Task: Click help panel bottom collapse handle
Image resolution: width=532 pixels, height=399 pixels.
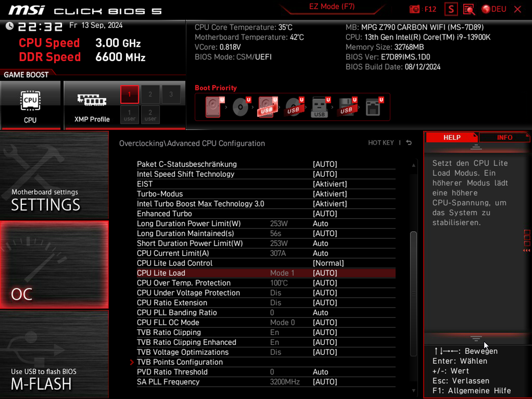Action: [x=476, y=338]
